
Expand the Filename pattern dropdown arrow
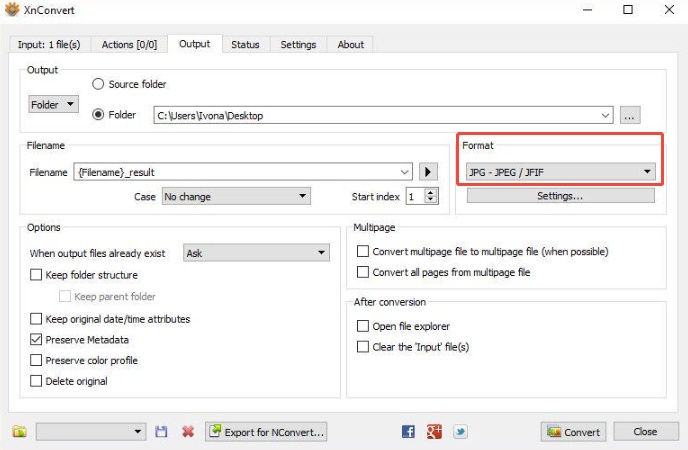point(405,172)
